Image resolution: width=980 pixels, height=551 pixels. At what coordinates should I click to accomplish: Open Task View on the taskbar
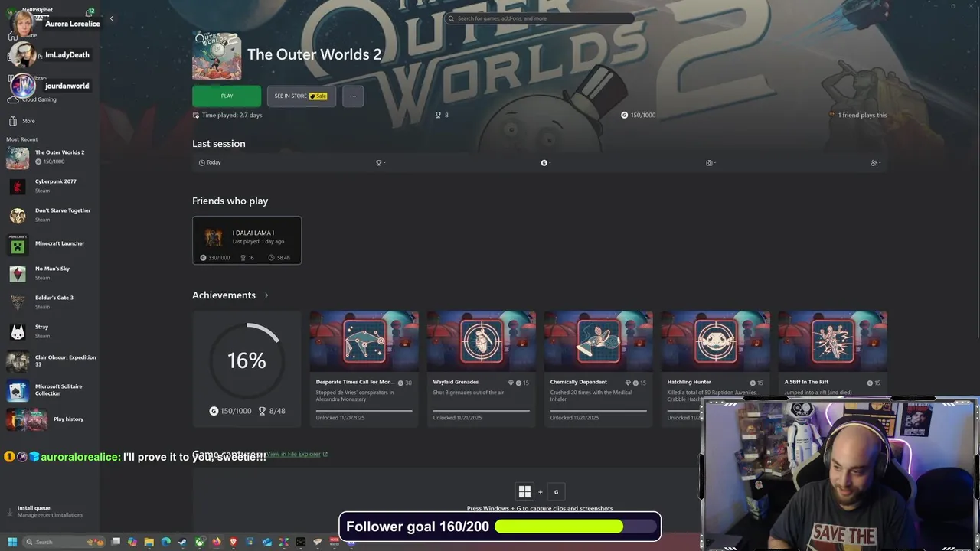click(116, 542)
